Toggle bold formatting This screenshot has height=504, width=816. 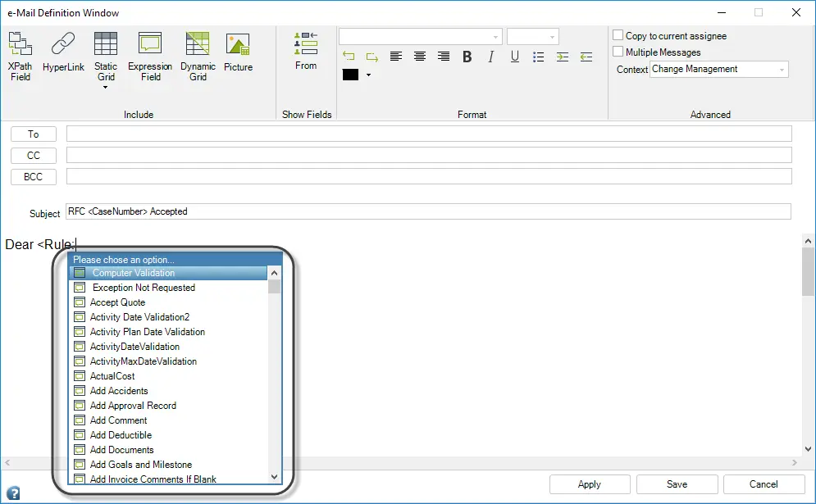[x=467, y=57]
